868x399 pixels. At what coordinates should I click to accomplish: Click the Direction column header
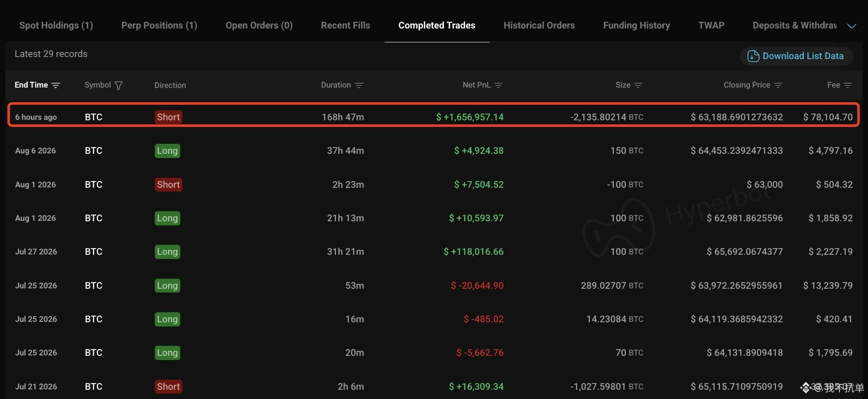click(x=170, y=85)
